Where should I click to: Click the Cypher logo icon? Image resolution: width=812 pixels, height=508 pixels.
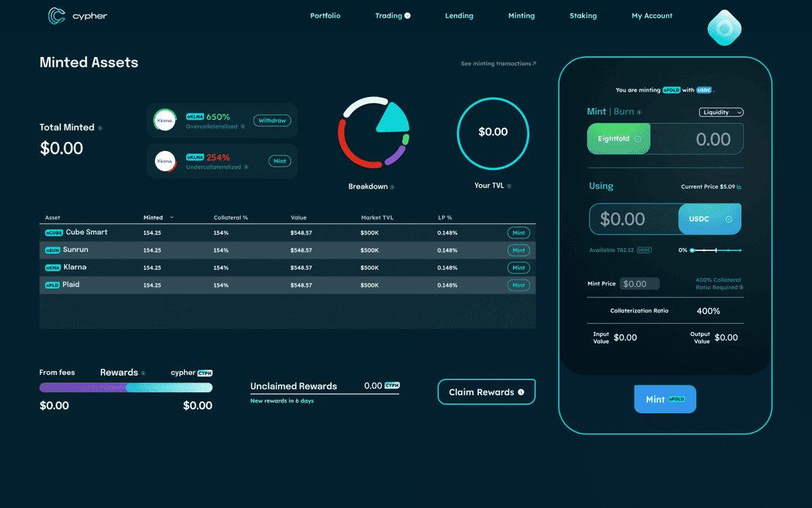coord(56,16)
